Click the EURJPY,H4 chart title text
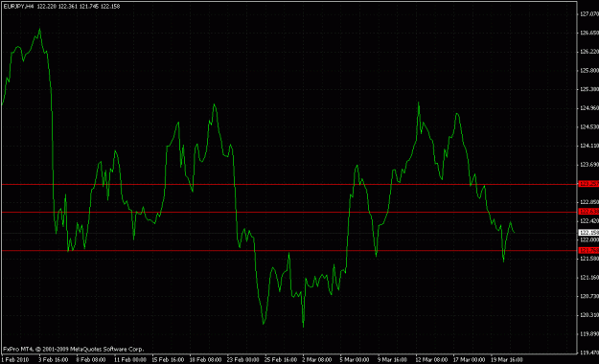Viewport: 599px width, 364px height. (18, 6)
